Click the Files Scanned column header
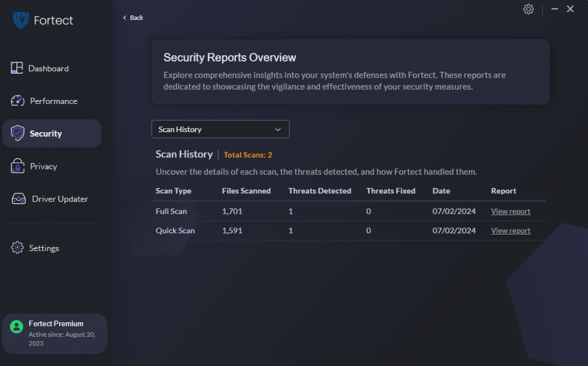 pos(246,191)
